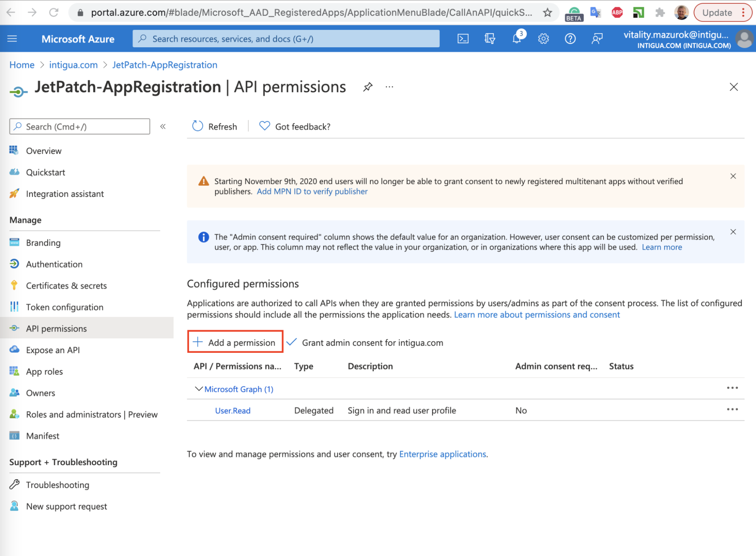This screenshot has height=556, width=756.
Task: Open Azure Cloud Shell icon
Action: 463,39
